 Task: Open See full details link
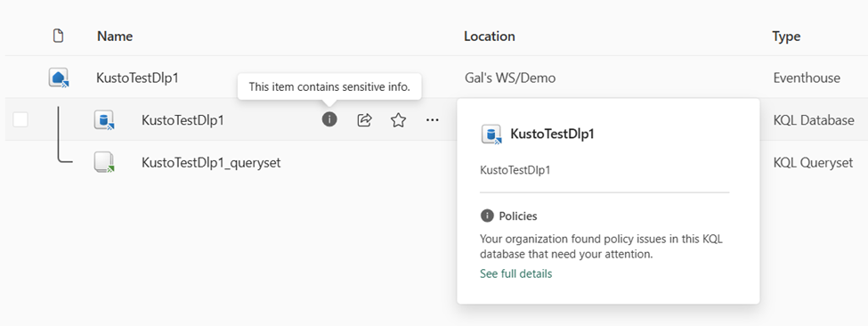(x=516, y=273)
